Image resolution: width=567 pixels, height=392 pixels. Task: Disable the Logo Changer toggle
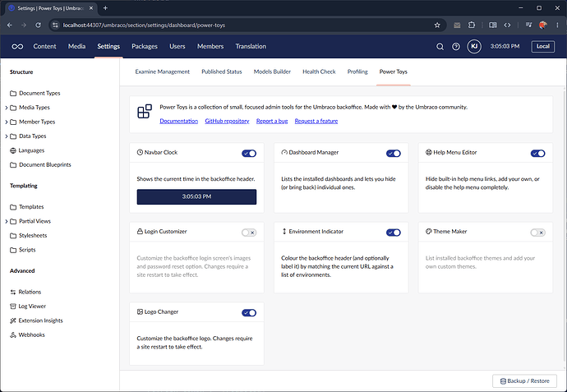(x=249, y=313)
